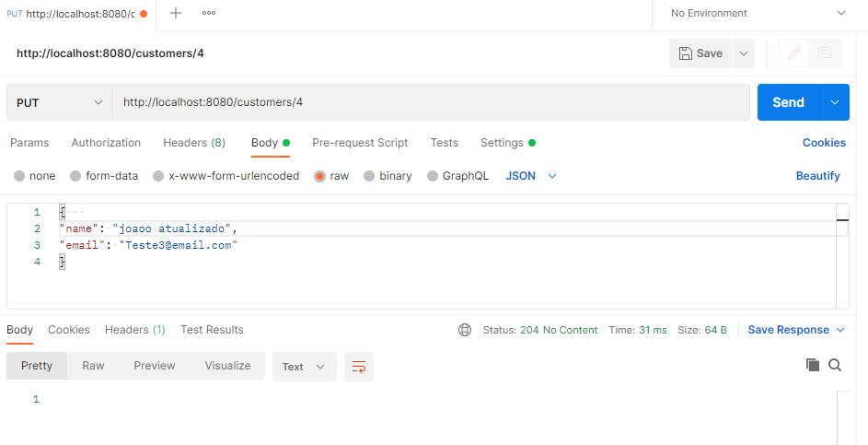Viewport: 868px width, 445px height.
Task: Click the closing brace on line 4
Action: (63, 262)
